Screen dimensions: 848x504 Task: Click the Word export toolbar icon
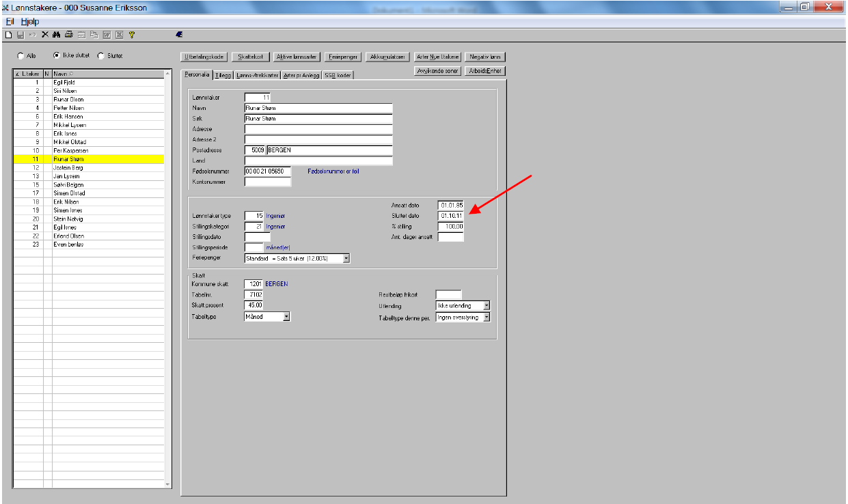pyautogui.click(x=106, y=34)
